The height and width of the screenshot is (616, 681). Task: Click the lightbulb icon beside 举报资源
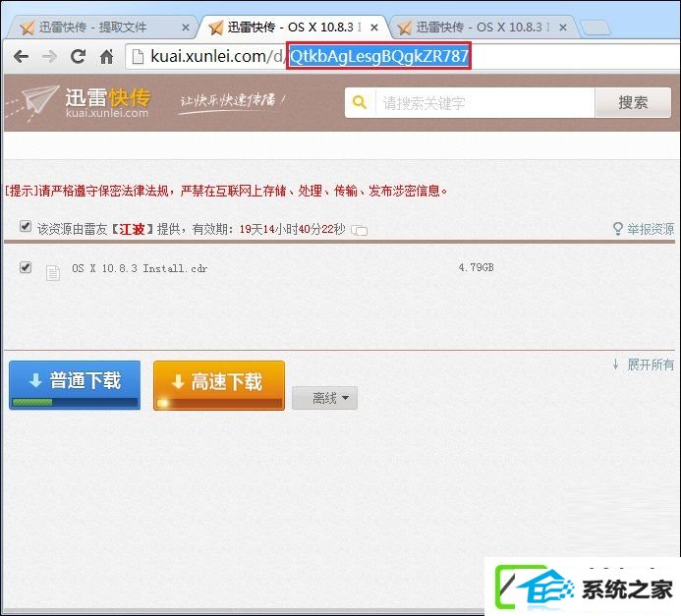click(x=617, y=229)
